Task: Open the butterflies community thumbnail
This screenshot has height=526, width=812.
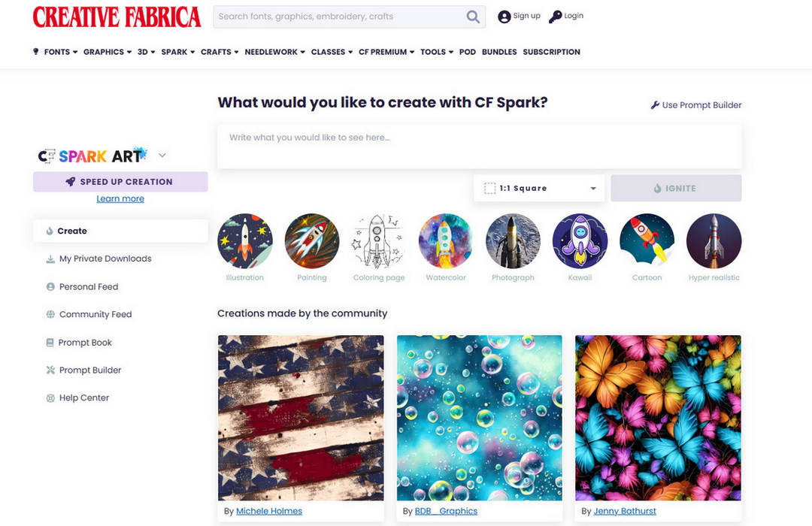Action: (x=658, y=418)
